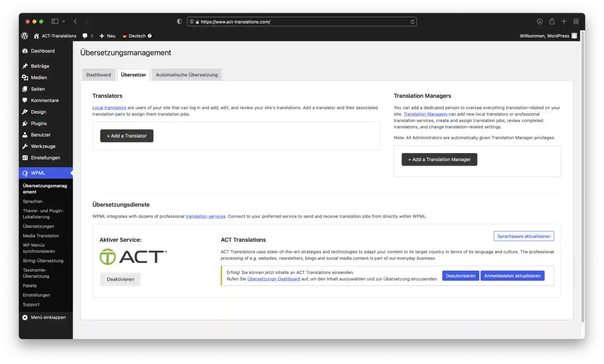The height and width of the screenshot is (364, 604).
Task: Open the comments bubble in admin bar
Action: (85, 36)
